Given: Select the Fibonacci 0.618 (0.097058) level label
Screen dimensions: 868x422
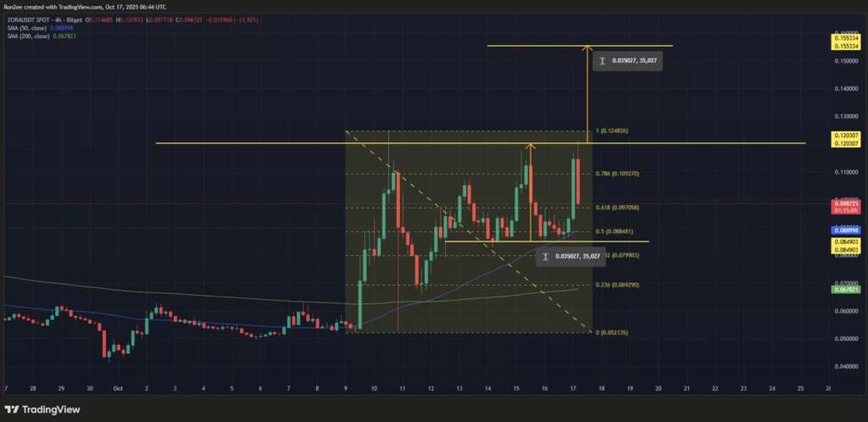Looking at the screenshot, I should (x=618, y=208).
